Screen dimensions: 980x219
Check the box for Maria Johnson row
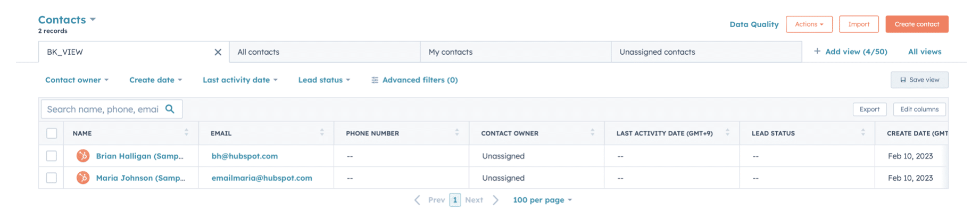(52, 178)
